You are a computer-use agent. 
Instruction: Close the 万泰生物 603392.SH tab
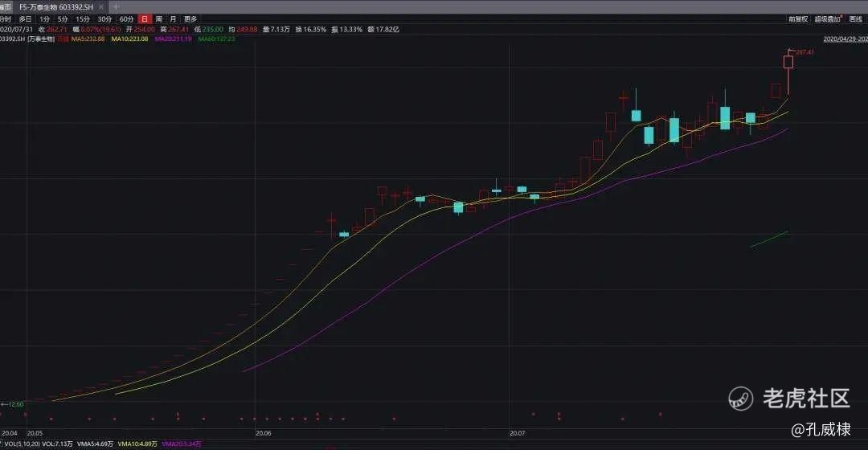point(100,7)
